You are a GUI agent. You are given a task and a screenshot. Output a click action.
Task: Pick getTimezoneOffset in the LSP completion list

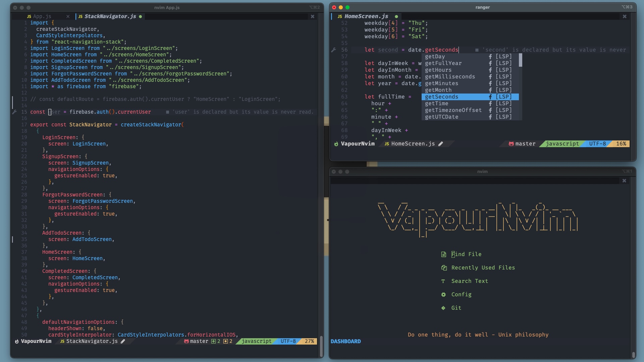point(453,110)
